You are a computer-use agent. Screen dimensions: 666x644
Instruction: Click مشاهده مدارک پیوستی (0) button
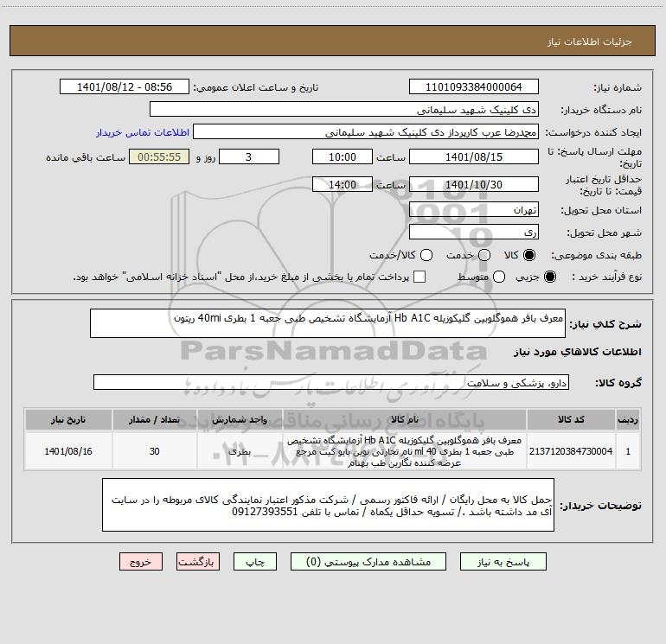368,562
